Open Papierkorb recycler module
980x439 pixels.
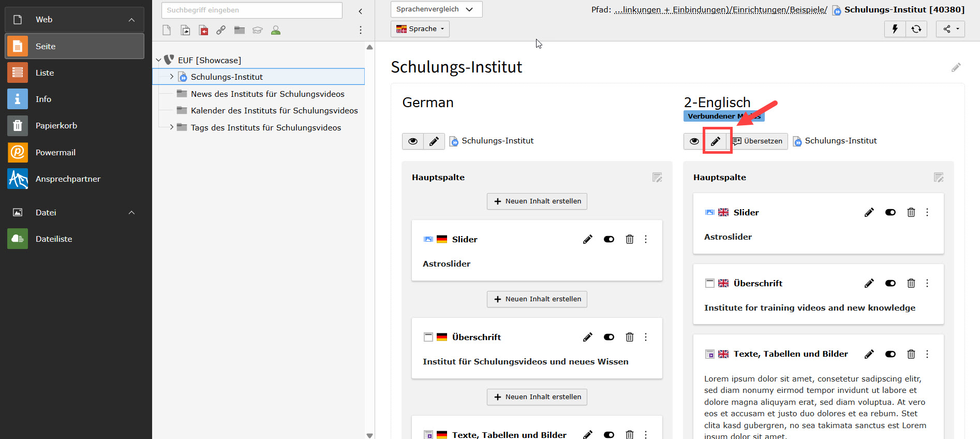56,126
